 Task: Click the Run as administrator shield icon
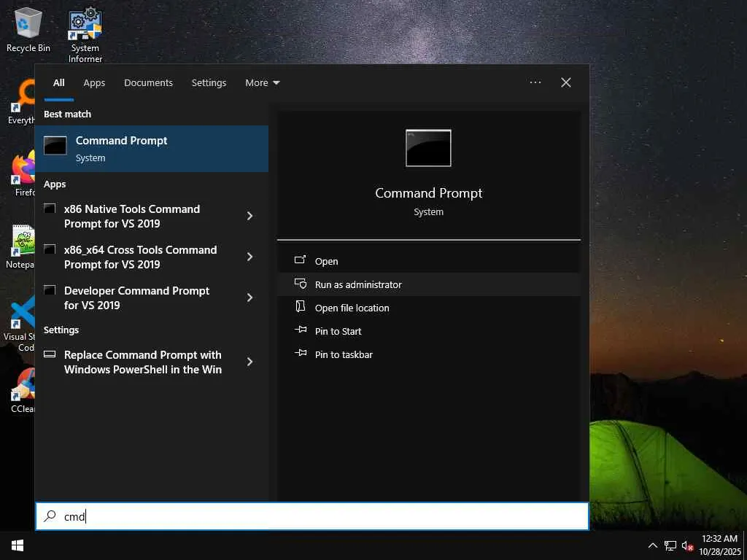pos(301,284)
